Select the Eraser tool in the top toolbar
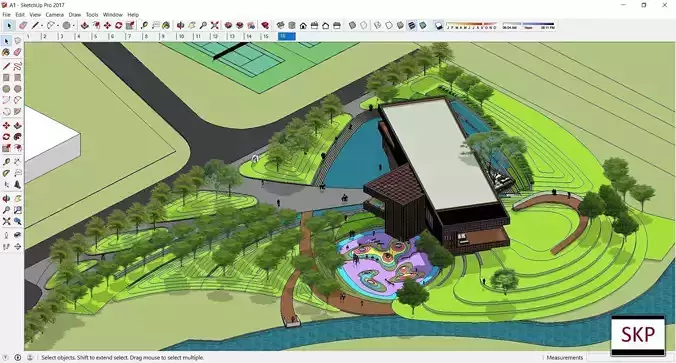The height and width of the screenshot is (363, 676). point(23,26)
